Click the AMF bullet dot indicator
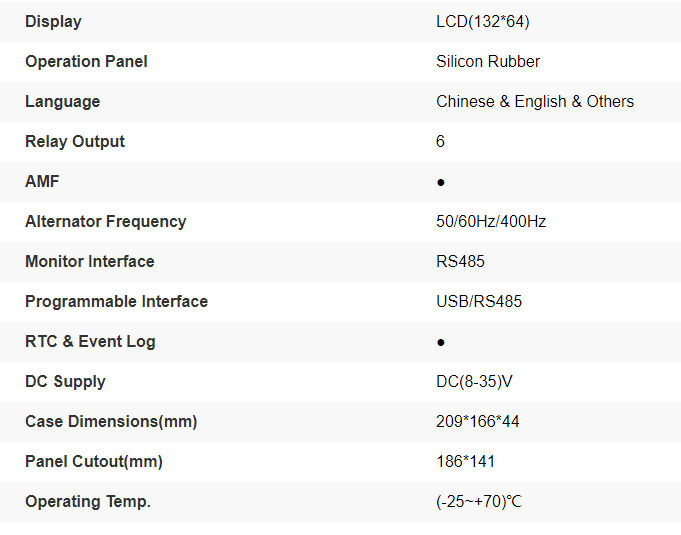681x535 pixels. [x=441, y=182]
